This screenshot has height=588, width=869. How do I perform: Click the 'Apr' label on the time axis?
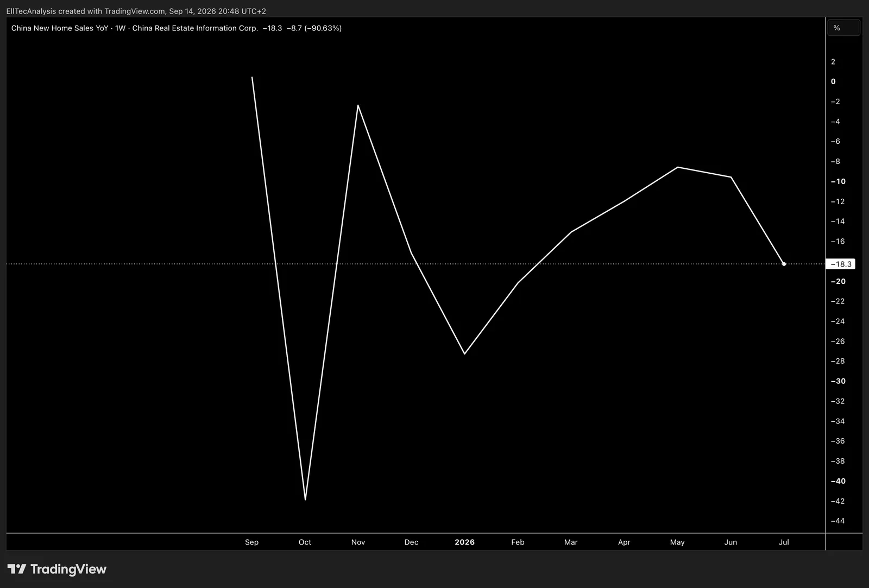tap(624, 542)
